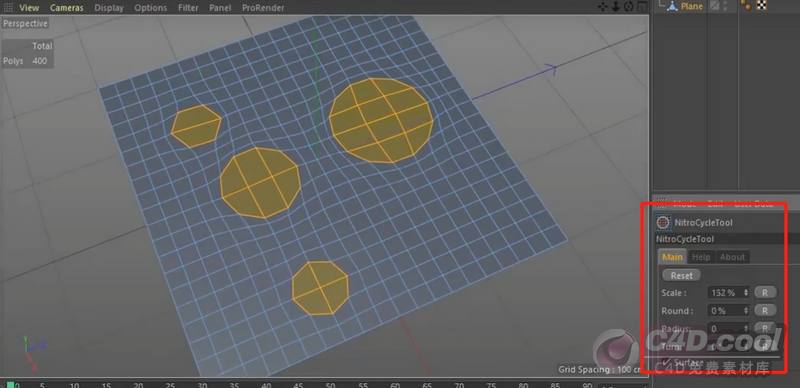Click the R button next to Scale
Screen dimensions: 800x388
coord(765,293)
